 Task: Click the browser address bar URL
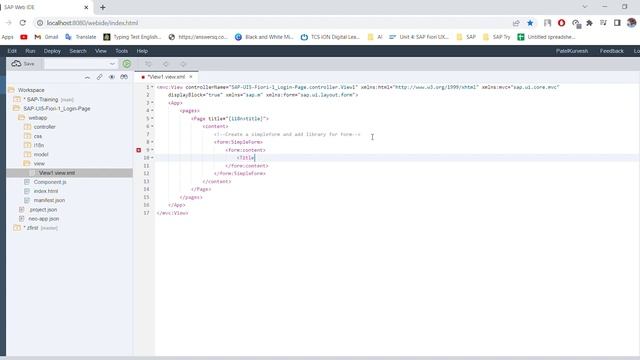92,23
